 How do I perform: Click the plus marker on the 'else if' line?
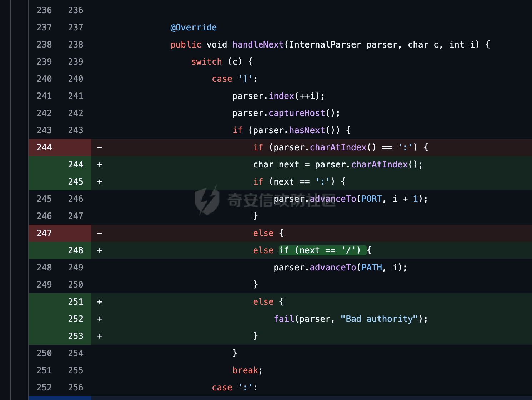tap(100, 250)
